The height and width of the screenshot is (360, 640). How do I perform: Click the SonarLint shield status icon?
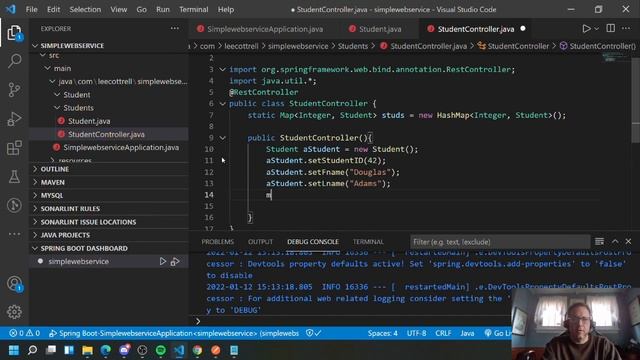click(x=313, y=333)
